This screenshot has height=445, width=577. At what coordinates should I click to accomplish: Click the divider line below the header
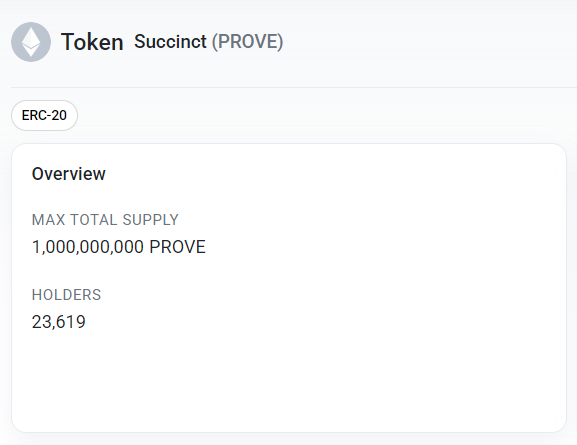pyautogui.click(x=294, y=88)
